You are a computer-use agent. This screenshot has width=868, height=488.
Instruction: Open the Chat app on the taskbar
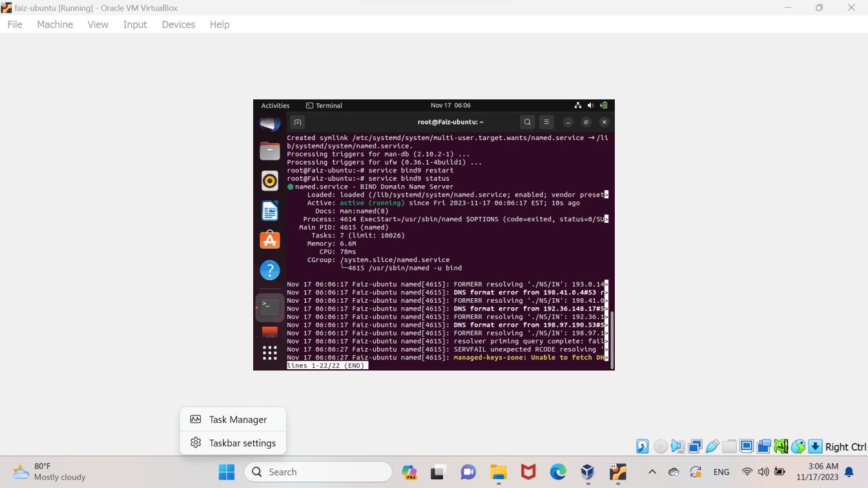click(469, 472)
